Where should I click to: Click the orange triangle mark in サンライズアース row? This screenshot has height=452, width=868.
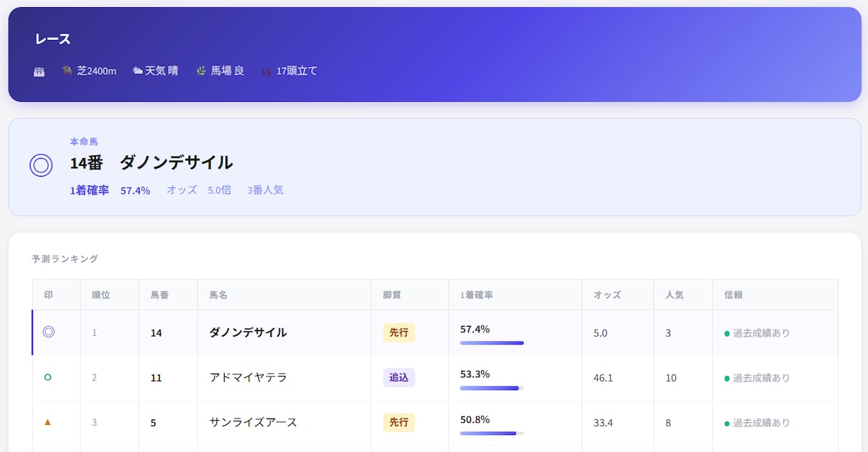tap(48, 422)
